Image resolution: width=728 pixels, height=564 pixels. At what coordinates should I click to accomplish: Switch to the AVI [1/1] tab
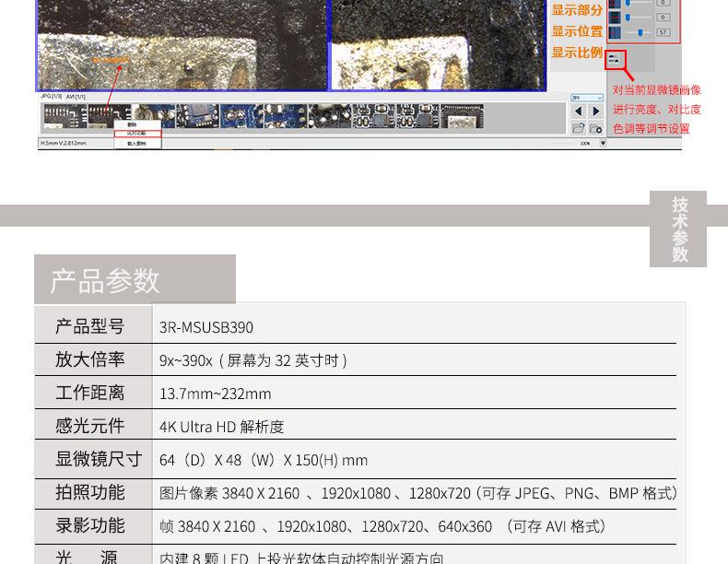(x=76, y=96)
